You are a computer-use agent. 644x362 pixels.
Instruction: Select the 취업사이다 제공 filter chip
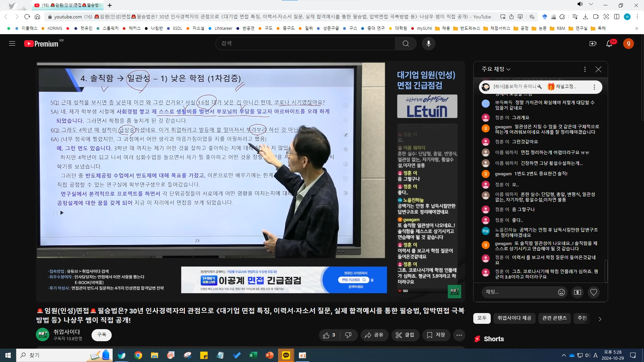click(514, 318)
